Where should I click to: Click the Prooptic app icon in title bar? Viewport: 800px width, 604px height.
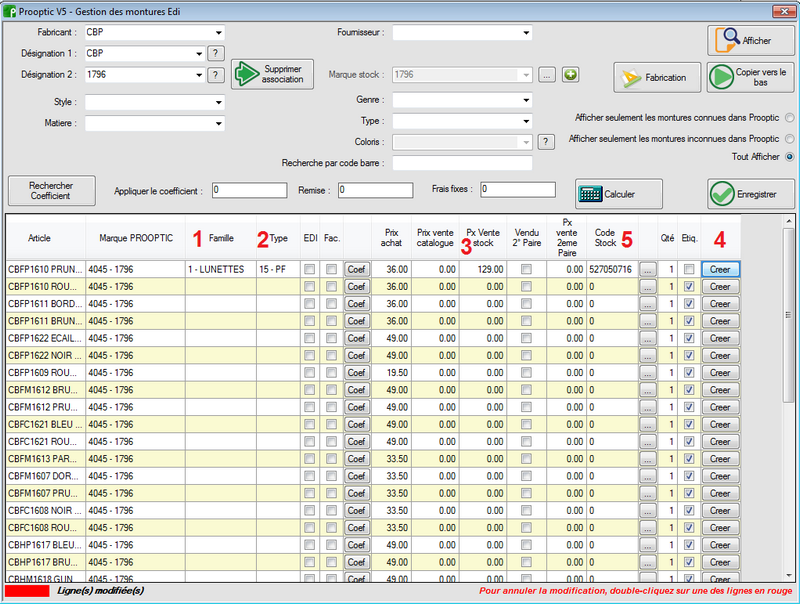point(10,11)
